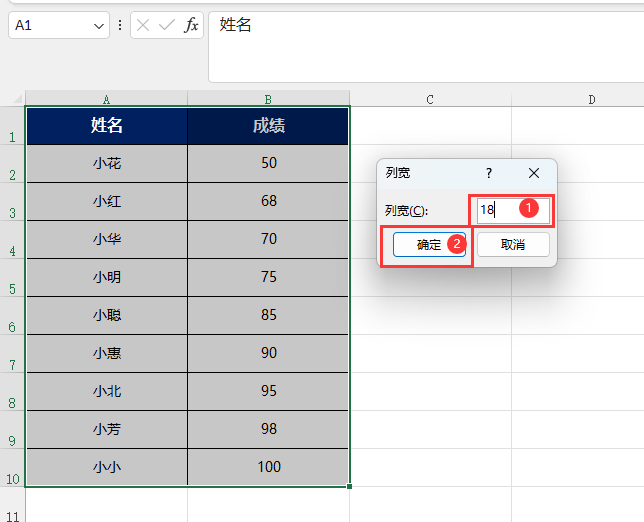
Task: Select the cell containing 小北
Action: coord(107,391)
